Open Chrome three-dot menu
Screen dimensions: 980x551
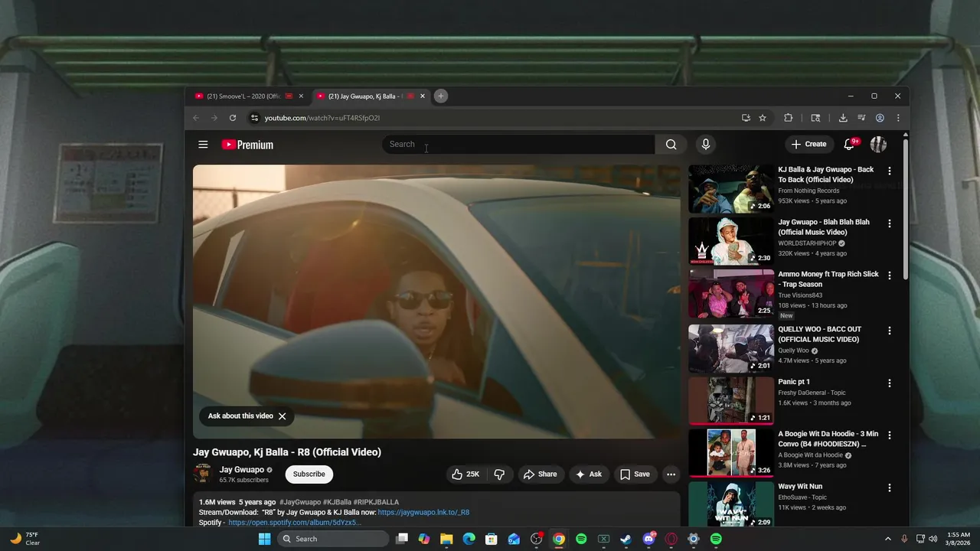point(898,118)
